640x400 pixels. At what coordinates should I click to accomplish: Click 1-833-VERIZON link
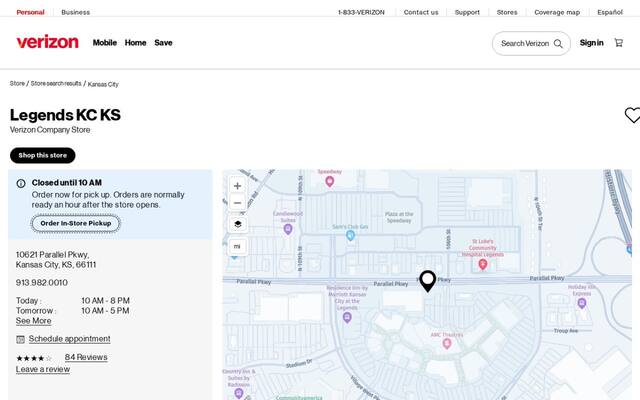click(x=361, y=12)
